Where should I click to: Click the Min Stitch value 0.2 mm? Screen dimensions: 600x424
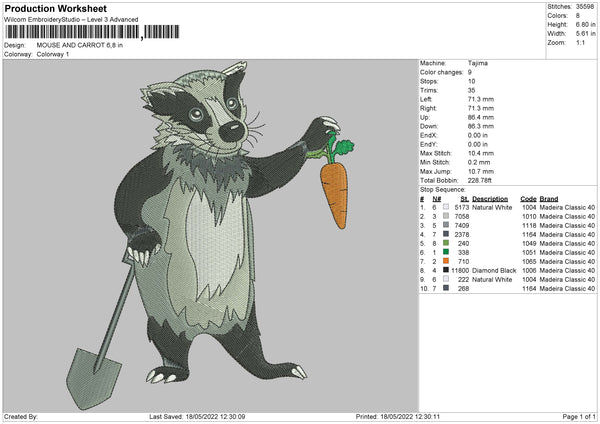point(479,162)
